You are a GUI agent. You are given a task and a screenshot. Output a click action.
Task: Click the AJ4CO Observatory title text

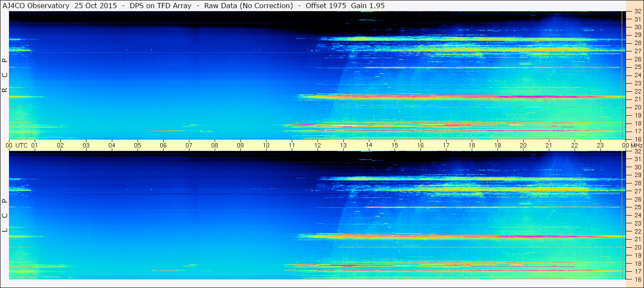pos(36,6)
